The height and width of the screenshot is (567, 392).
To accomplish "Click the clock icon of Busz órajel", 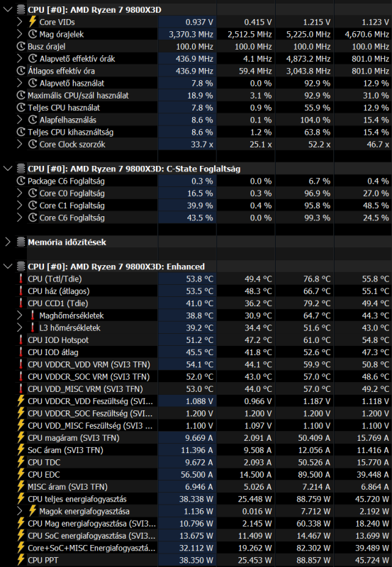I will click(21, 47).
